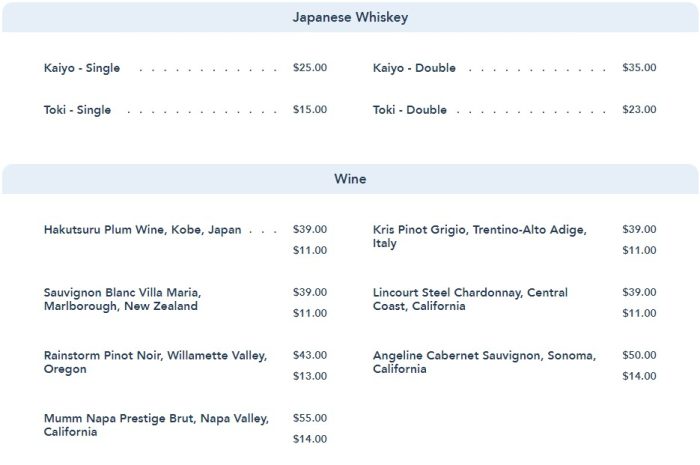Select the Kaiyo - Single item
This screenshot has width=700, height=465.
pos(82,68)
